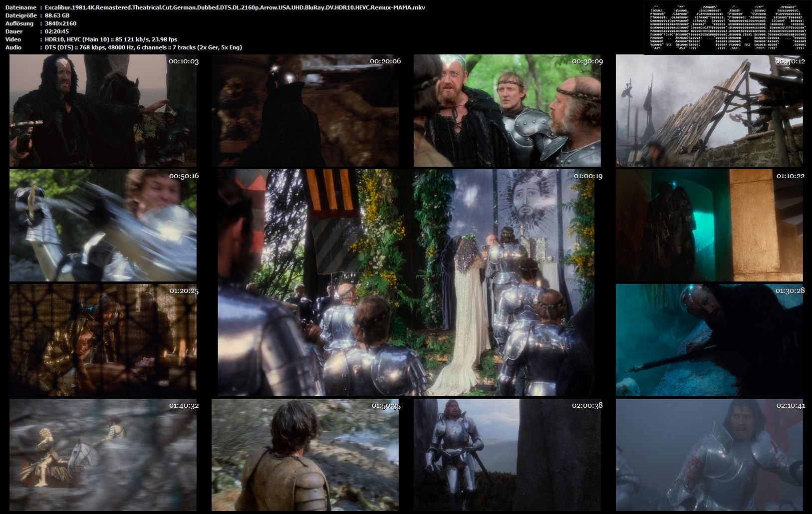Select the duration value 02:20:45
The image size is (812, 514).
point(57,31)
